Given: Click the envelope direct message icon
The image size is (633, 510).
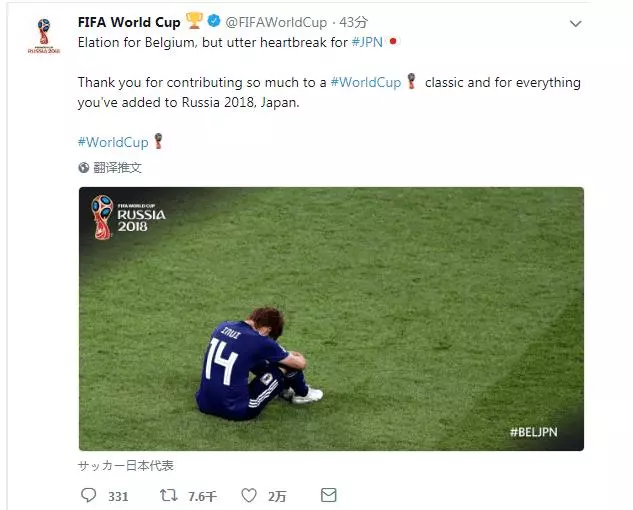Looking at the screenshot, I should tap(329, 495).
